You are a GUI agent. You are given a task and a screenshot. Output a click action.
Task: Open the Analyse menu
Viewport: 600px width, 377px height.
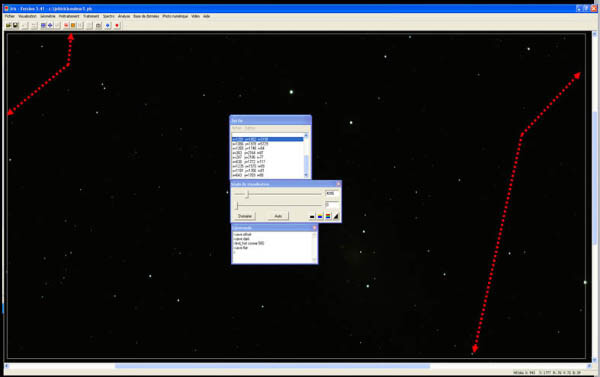pos(124,16)
